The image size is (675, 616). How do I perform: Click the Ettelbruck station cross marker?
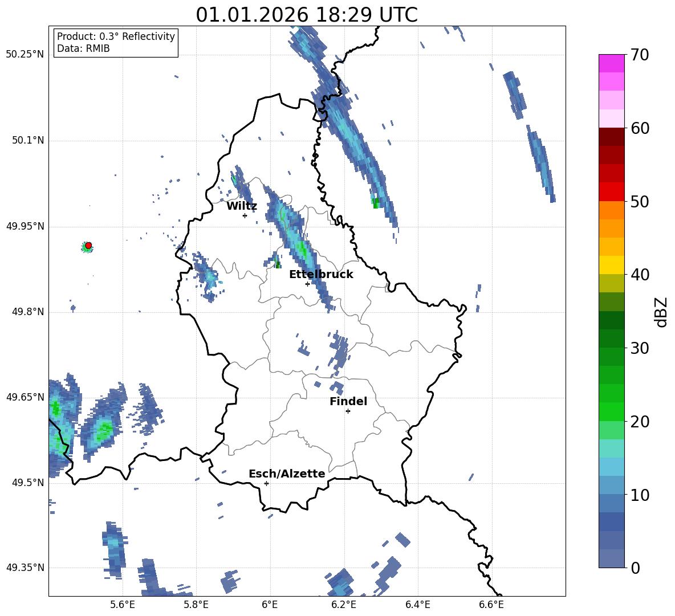[307, 284]
